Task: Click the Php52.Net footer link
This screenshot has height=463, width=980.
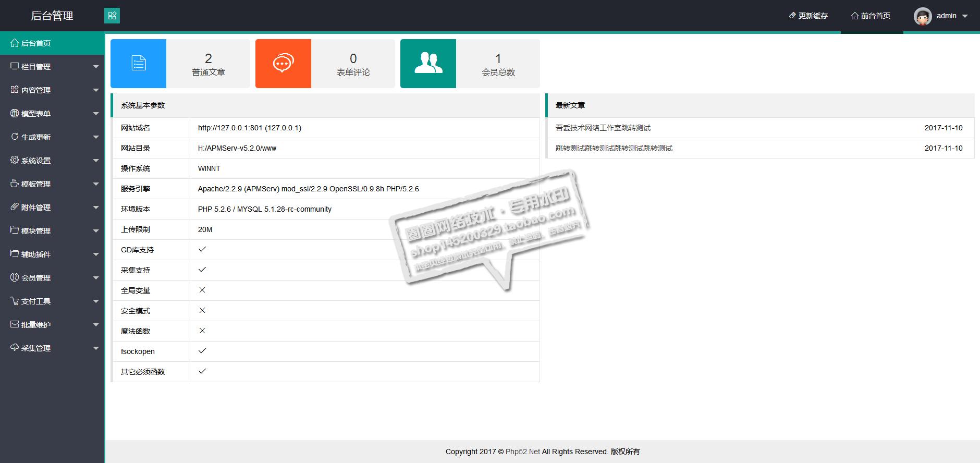Action: click(522, 452)
